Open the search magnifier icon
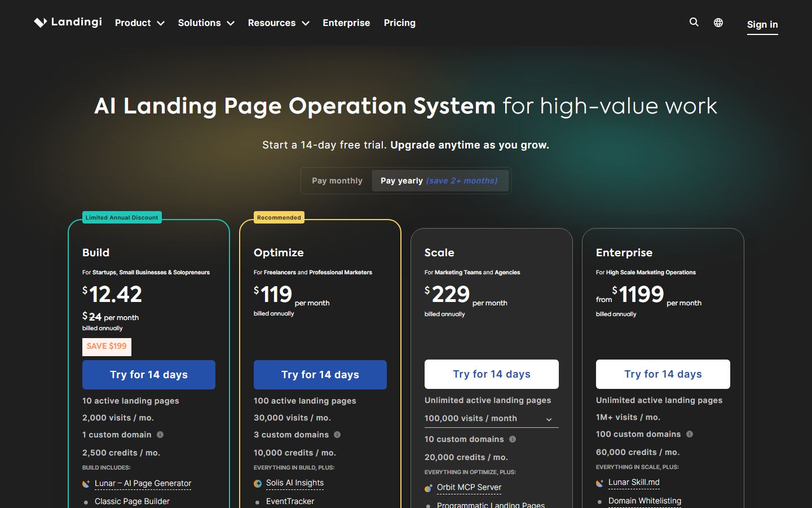The image size is (812, 508). click(x=694, y=22)
